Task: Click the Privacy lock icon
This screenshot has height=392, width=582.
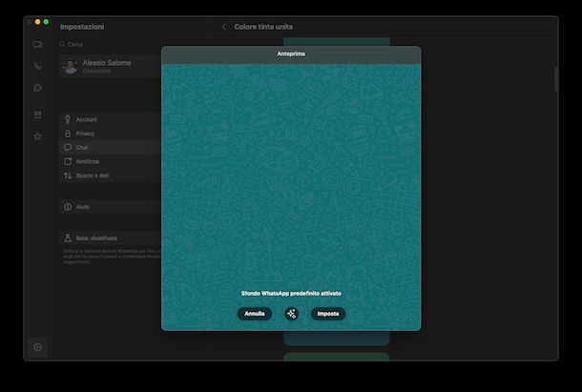Action: [68, 134]
